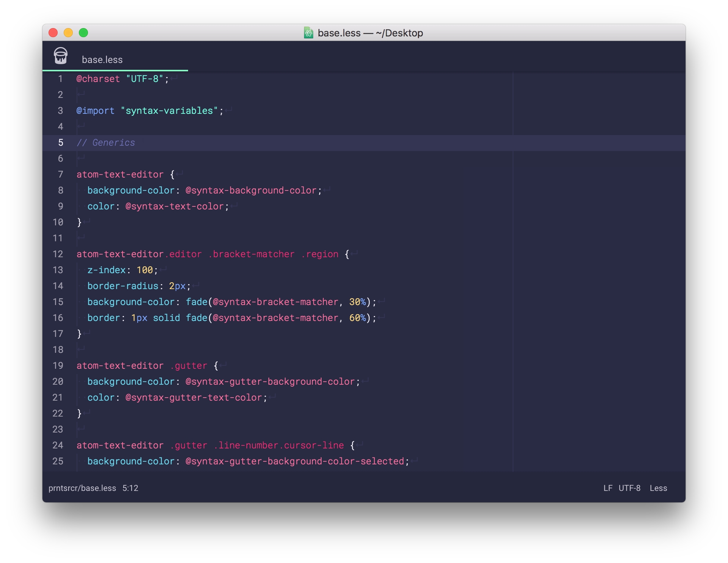Click the prntsrcr/base.less path in status bar

pos(82,488)
